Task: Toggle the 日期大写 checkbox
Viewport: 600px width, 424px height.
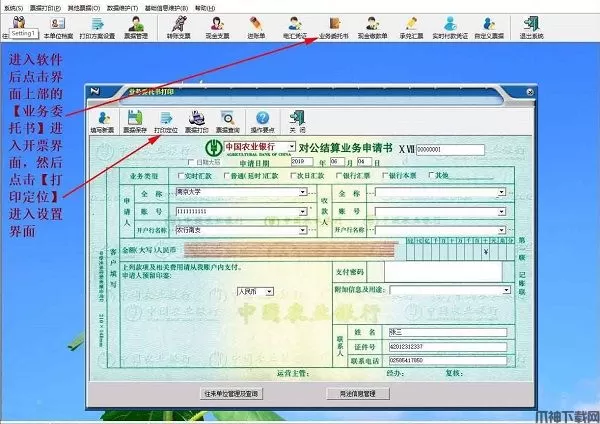Action: tap(191, 162)
